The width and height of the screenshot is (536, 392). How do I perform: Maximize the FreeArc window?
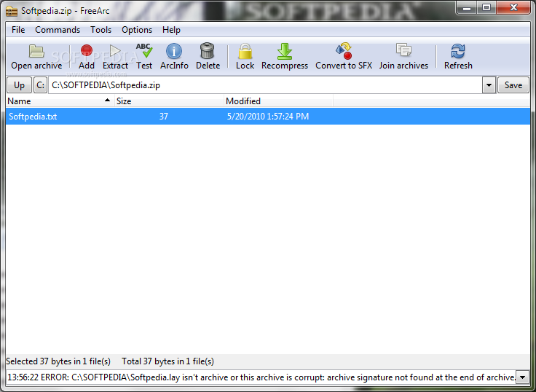pos(486,7)
